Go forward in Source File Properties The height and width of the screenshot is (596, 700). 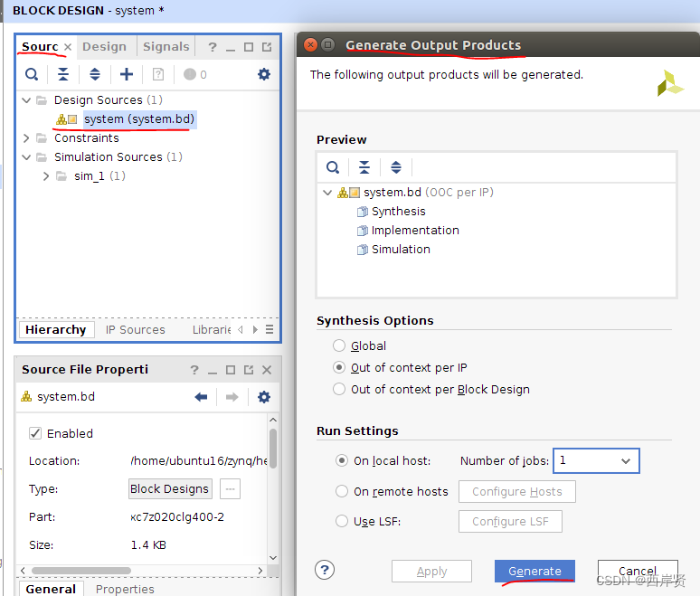[232, 397]
